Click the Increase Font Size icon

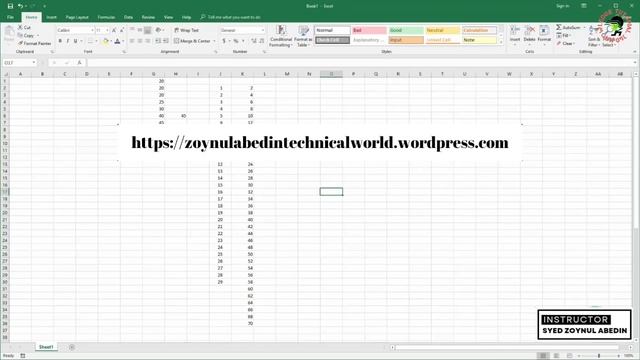[x=114, y=30]
